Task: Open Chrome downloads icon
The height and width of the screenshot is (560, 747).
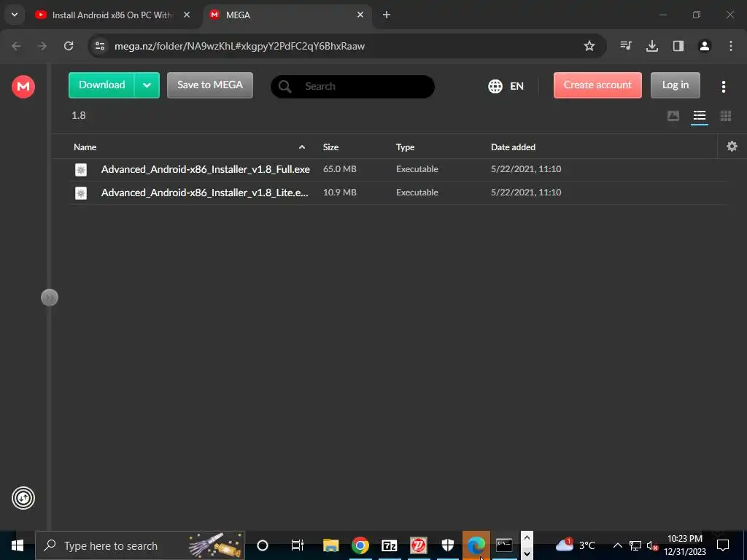Action: 651,46
